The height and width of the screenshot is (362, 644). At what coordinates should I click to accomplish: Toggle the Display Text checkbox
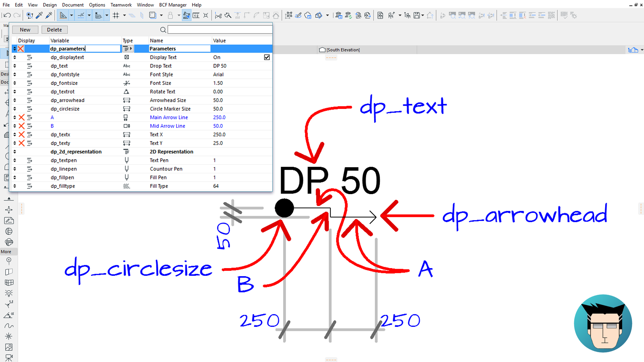click(267, 57)
